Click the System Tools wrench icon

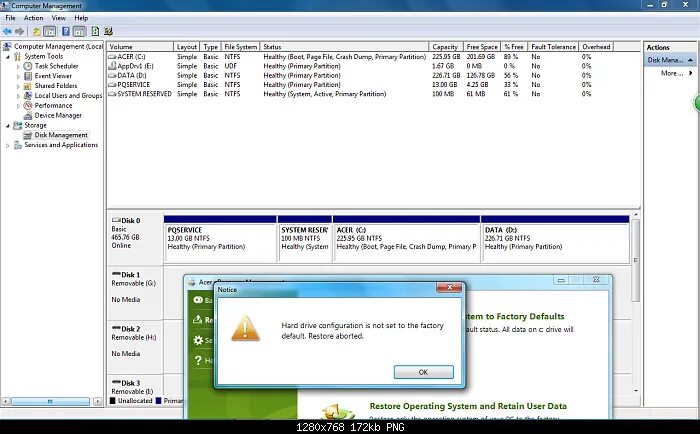click(17, 56)
